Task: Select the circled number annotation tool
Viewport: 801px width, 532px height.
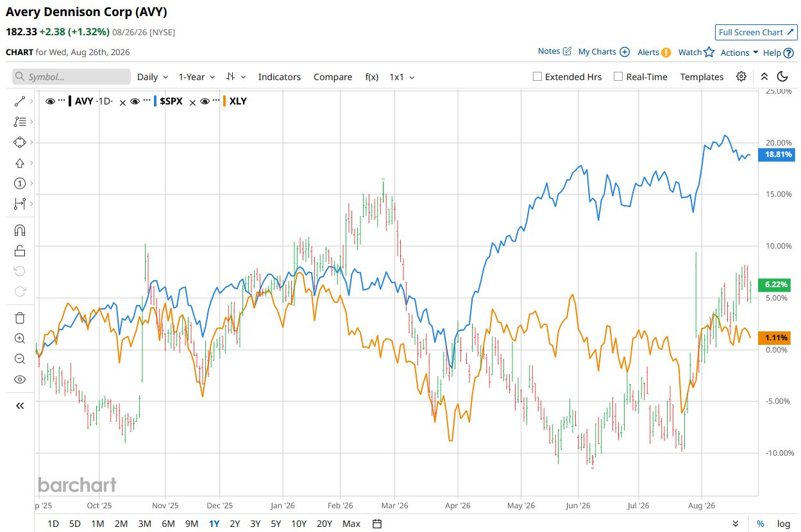Action: click(19, 183)
